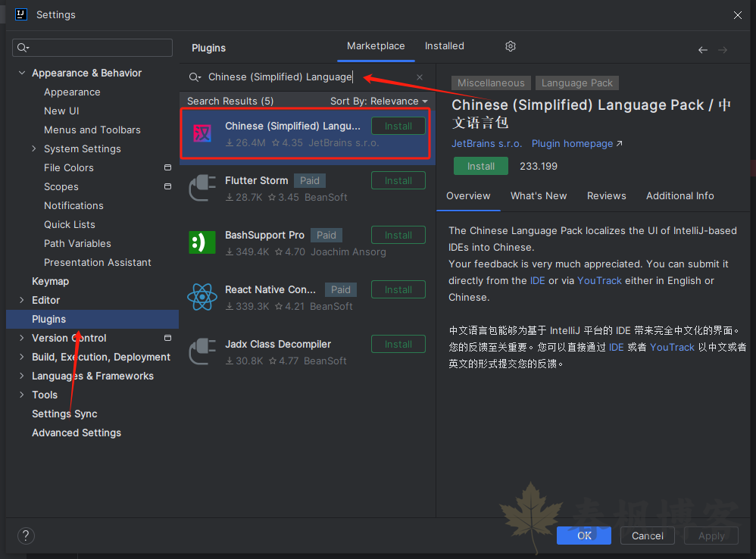The height and width of the screenshot is (559, 756).
Task: Select Appearance in the settings tree
Action: point(72,92)
